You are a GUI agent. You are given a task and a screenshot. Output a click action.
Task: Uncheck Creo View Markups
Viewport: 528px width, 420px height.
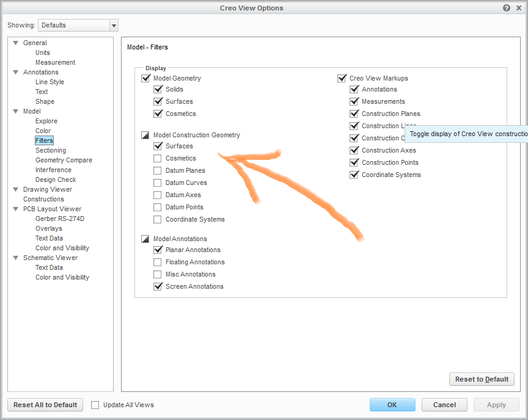[342, 78]
